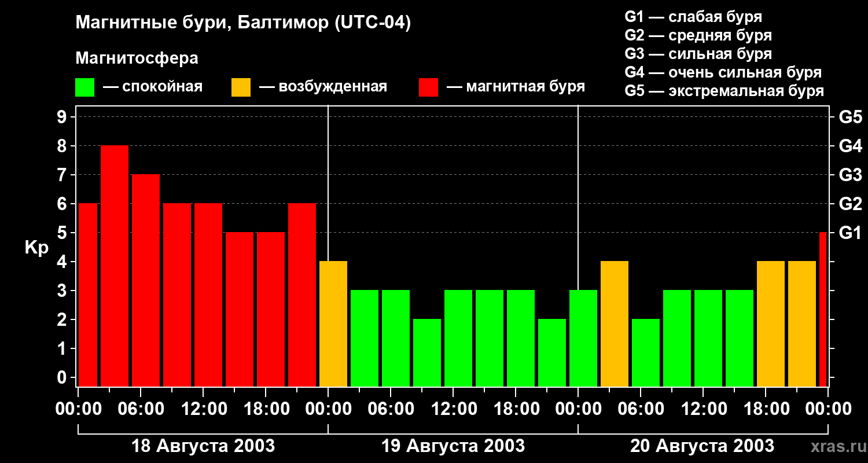Click the 'G1' label on the right axis
868x463 pixels.
click(850, 233)
